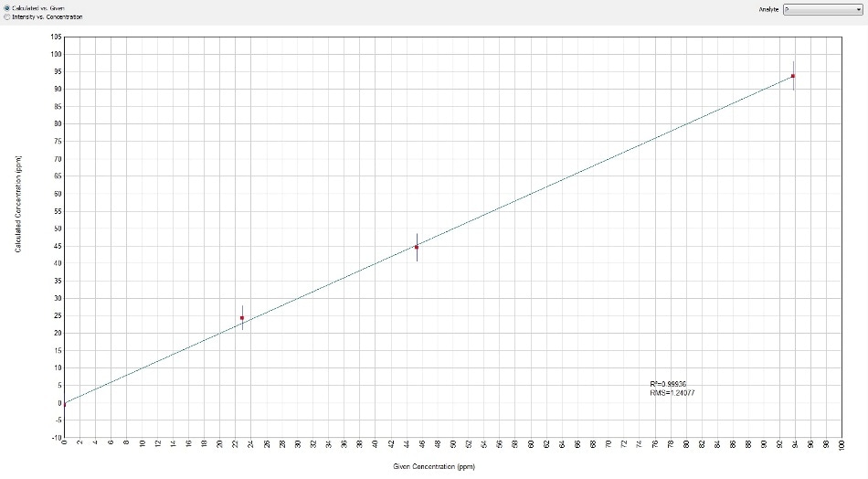868x479 pixels.
Task: Click the Analyte label text
Action: pyautogui.click(x=769, y=8)
